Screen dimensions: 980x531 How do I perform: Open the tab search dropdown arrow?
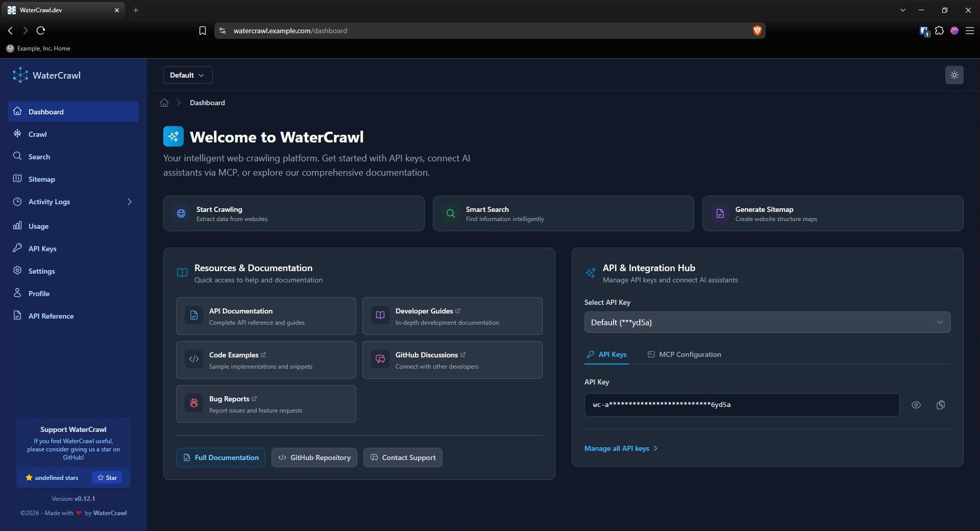click(x=902, y=10)
